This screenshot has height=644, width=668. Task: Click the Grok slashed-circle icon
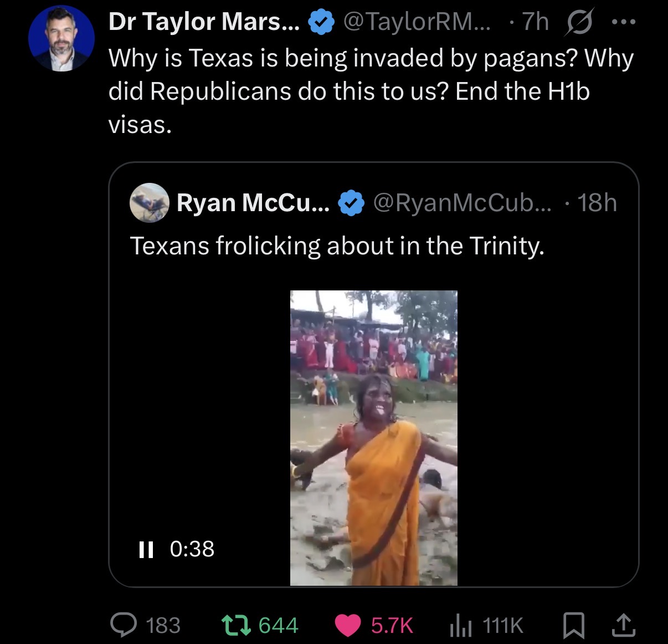pos(579,22)
